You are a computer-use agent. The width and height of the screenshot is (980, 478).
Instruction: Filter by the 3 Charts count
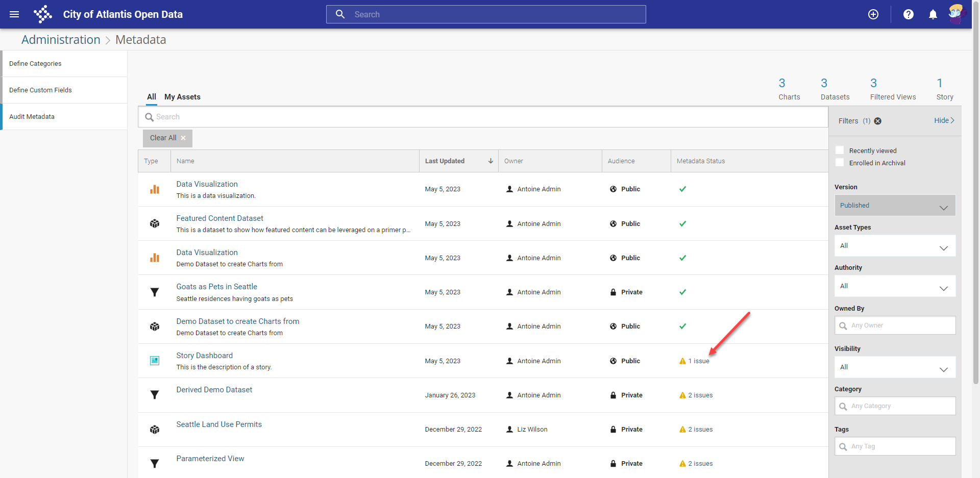click(789, 89)
